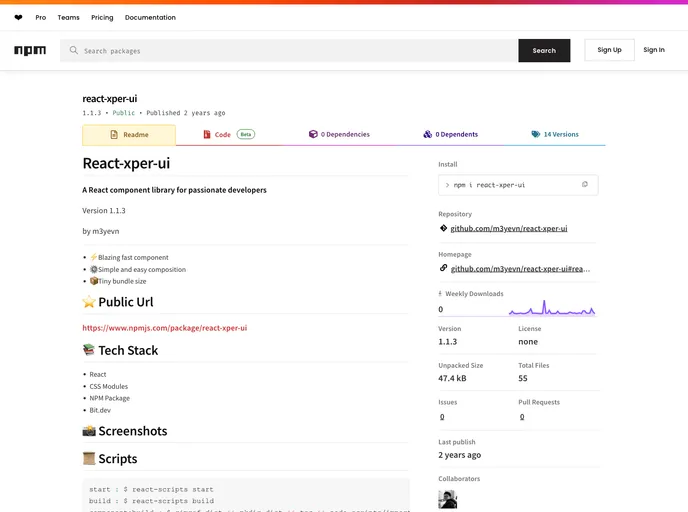The height and width of the screenshot is (512, 688).
Task: Click the 'Public' label under package name
Action: 124,113
